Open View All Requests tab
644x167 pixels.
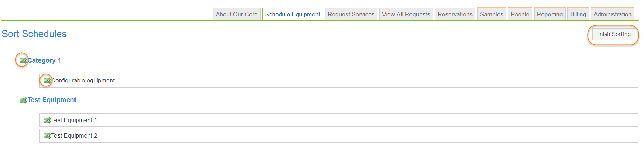[406, 14]
